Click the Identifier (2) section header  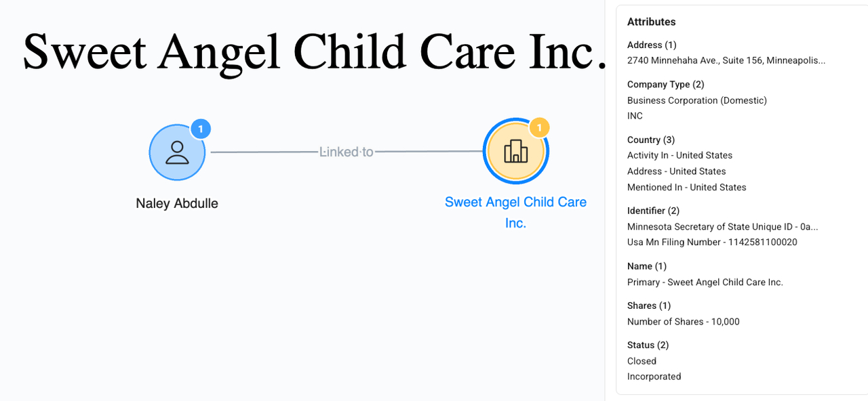point(653,211)
